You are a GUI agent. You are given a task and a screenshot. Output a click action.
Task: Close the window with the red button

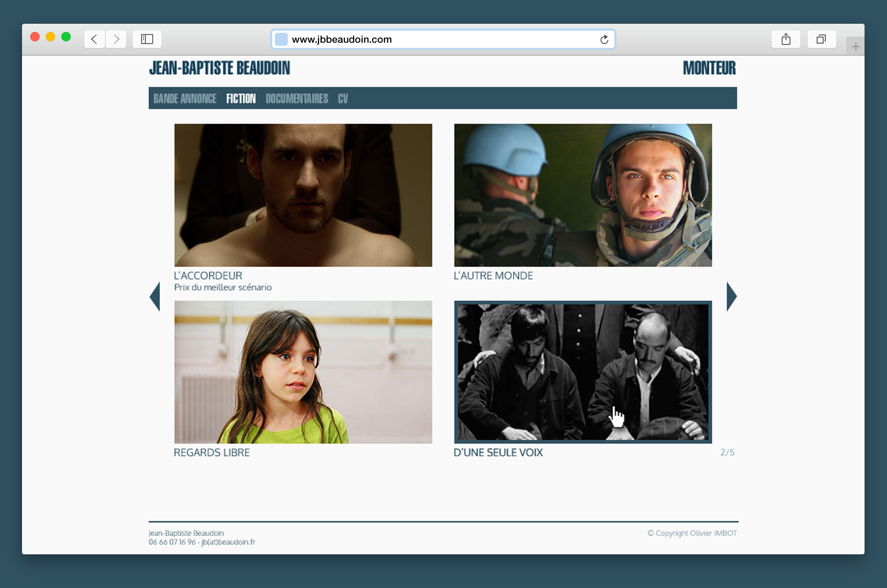coord(35,37)
